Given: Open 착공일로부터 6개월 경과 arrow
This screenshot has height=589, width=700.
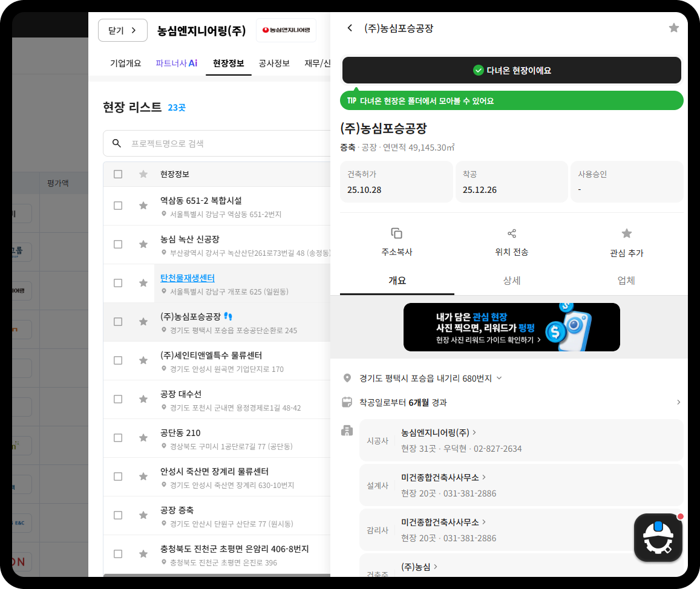Looking at the screenshot, I should click(679, 402).
